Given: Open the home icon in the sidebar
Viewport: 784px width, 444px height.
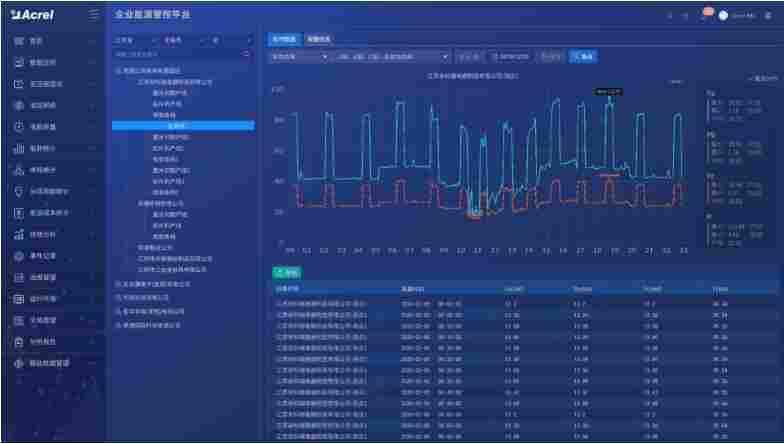Looking at the screenshot, I should 19,41.
